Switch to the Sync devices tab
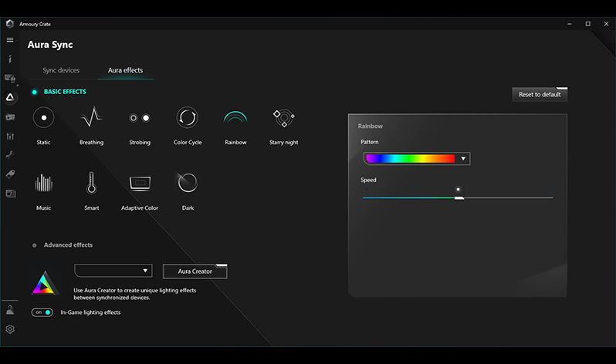This screenshot has width=616, height=364. tap(61, 70)
